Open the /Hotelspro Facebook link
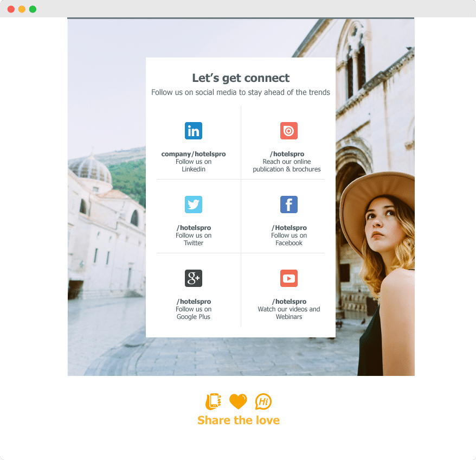 [289, 228]
